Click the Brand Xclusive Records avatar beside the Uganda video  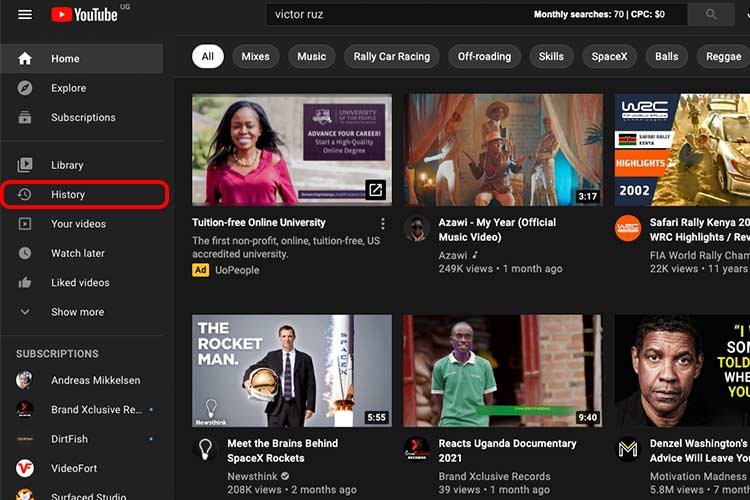pos(417,449)
